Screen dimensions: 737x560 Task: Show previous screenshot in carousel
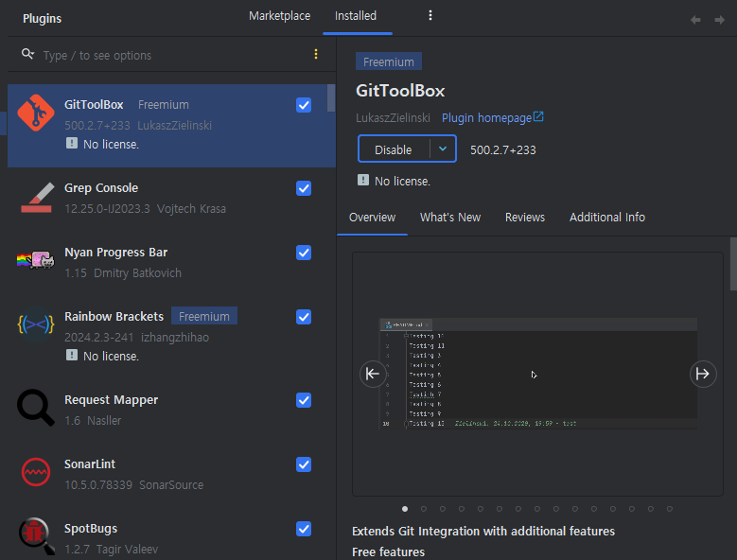click(373, 374)
